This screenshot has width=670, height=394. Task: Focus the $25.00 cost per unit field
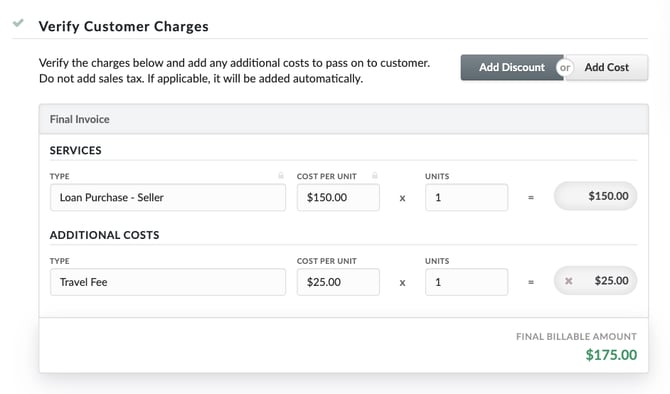pyautogui.click(x=338, y=282)
